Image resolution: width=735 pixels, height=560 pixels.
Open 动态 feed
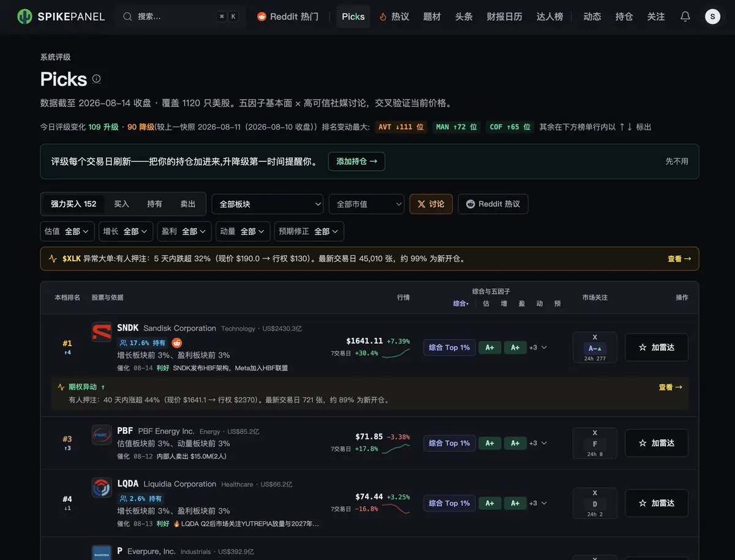pyautogui.click(x=592, y=17)
